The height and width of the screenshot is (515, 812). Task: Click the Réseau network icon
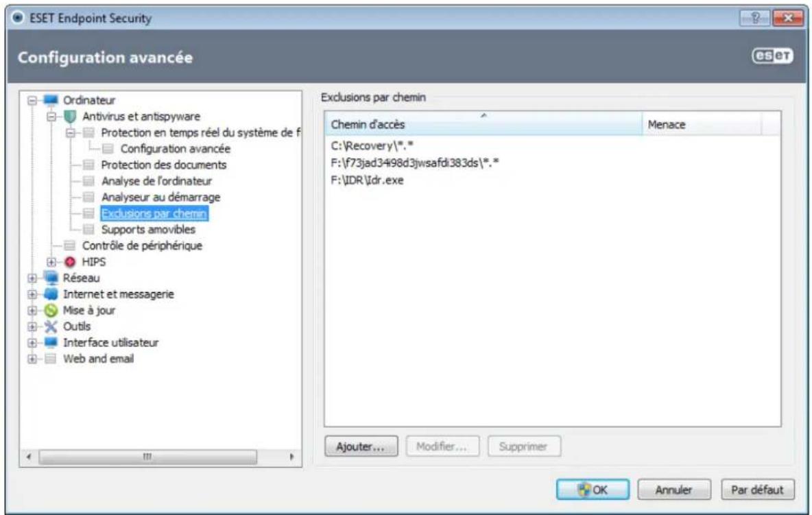click(x=51, y=278)
